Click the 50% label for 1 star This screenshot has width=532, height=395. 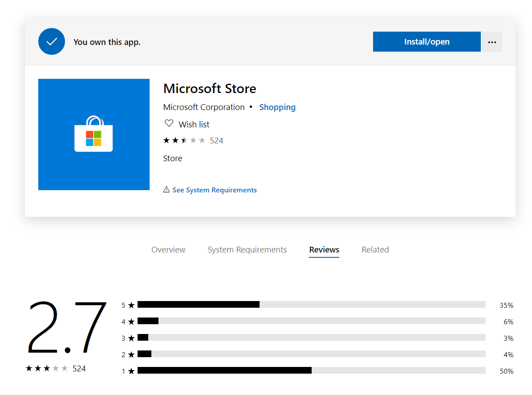[506, 371]
